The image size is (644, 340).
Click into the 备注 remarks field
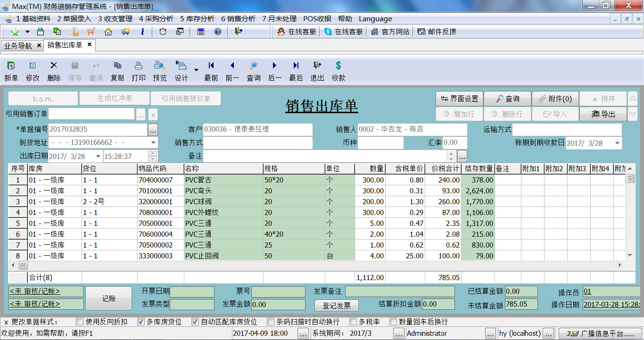click(x=325, y=156)
